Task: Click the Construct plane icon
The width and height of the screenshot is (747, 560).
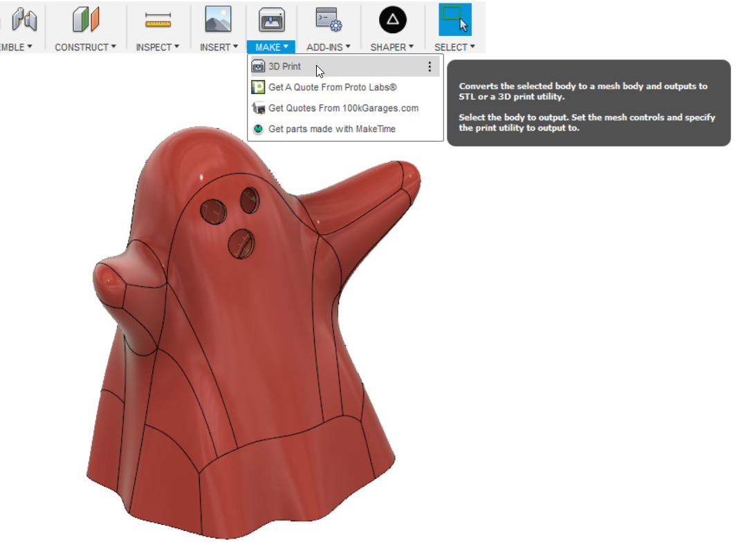Action: (86, 20)
